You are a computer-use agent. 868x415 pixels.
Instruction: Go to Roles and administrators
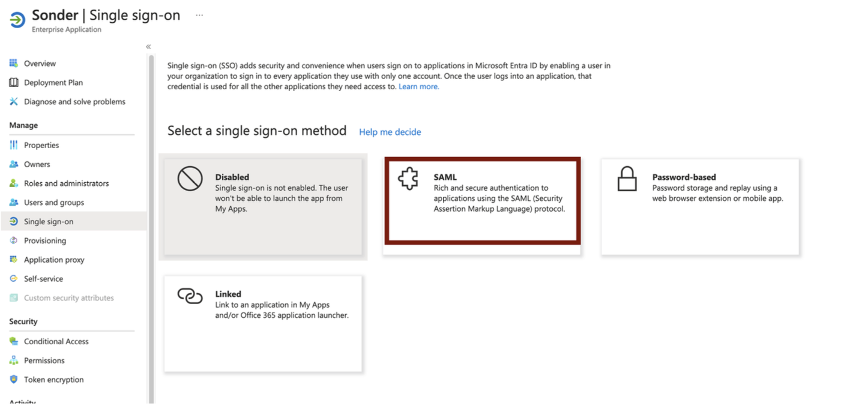(66, 184)
